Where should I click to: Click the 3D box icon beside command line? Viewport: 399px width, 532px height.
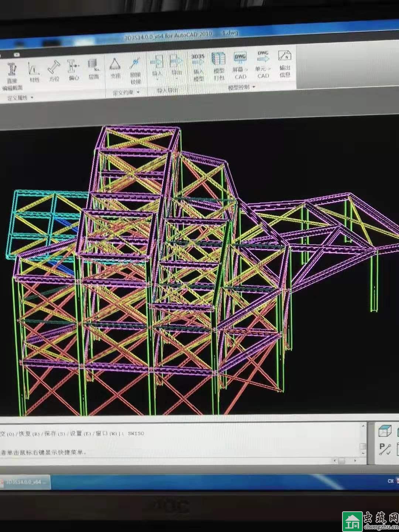[385, 431]
